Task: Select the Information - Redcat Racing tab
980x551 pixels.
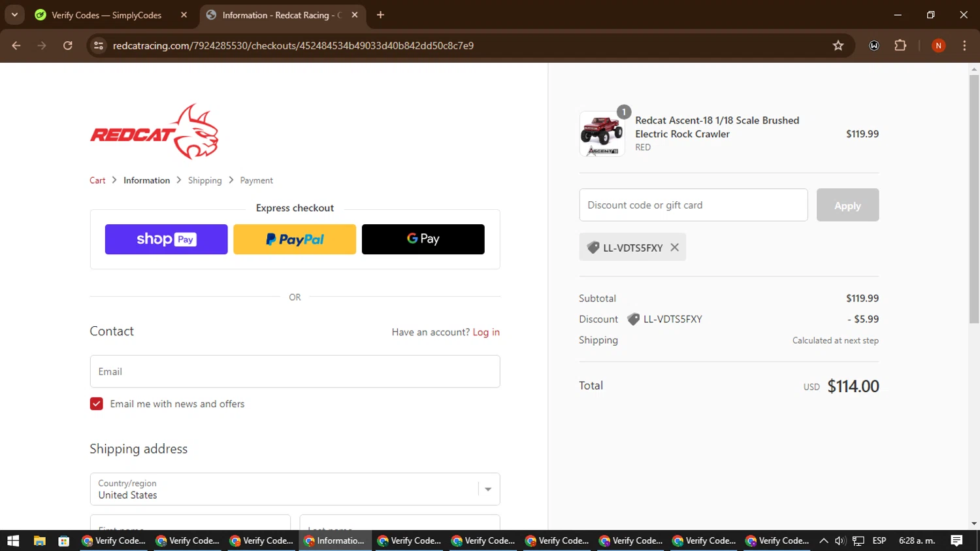Action: coord(281,15)
